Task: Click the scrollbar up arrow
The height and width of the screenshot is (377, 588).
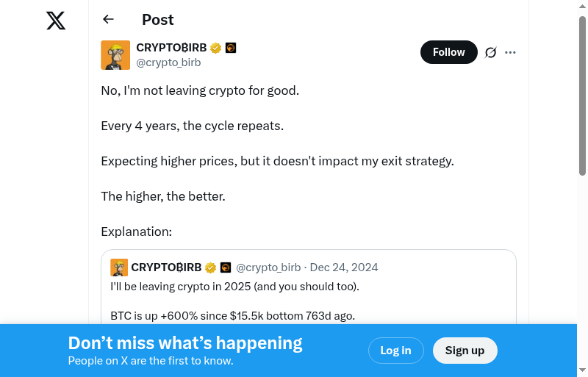Action: 583,7
